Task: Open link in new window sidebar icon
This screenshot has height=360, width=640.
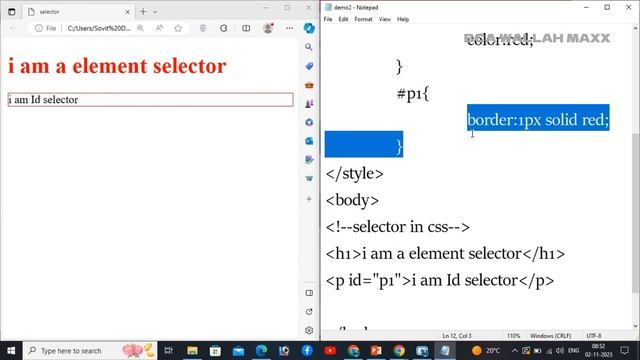Action: [309, 312]
